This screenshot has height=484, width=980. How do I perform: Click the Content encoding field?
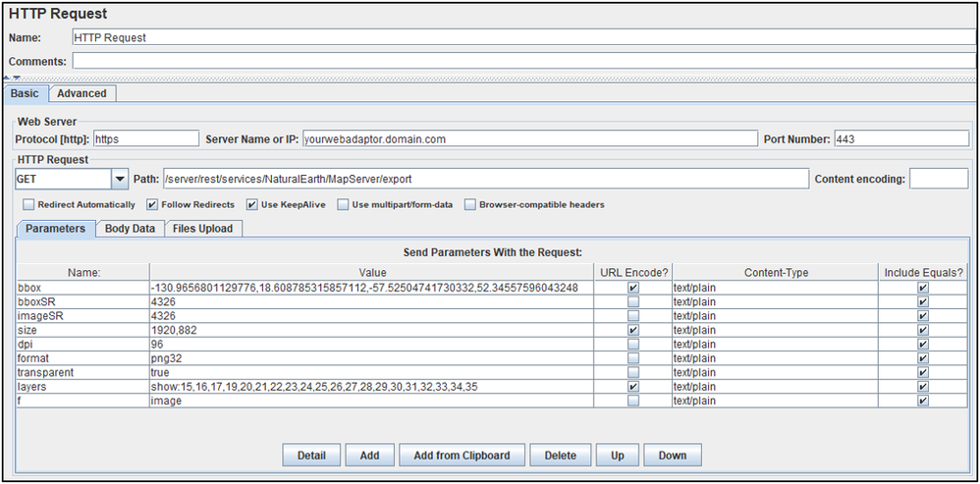(x=939, y=180)
